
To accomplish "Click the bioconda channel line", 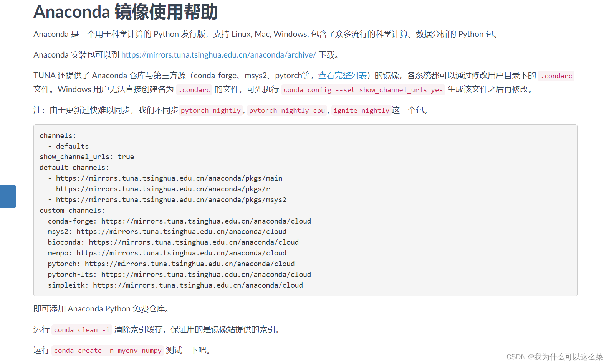I will pyautogui.click(x=173, y=242).
